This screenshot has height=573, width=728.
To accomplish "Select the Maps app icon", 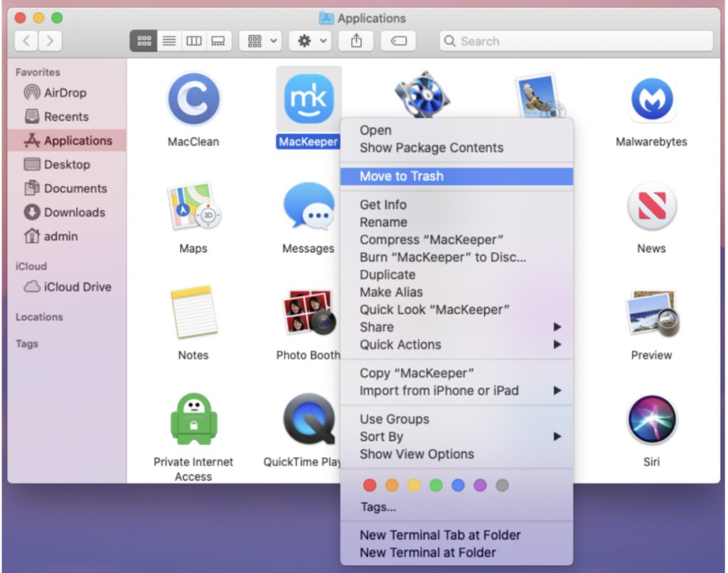I will pos(193,206).
